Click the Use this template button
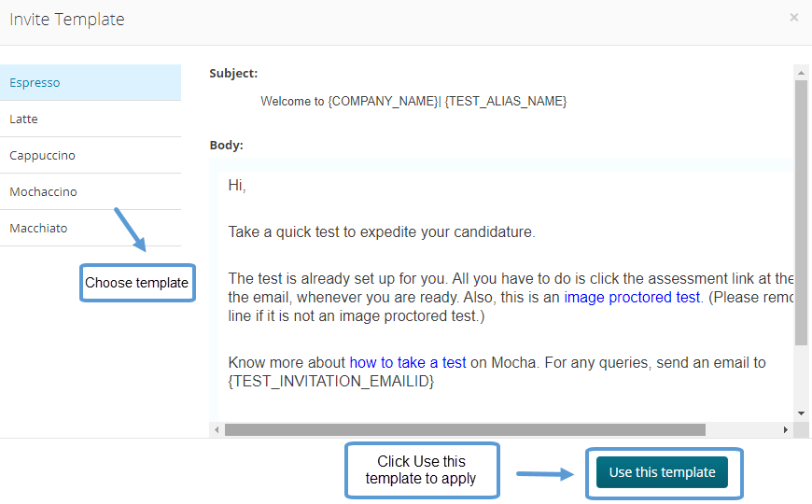Image resolution: width=812 pixels, height=504 pixels. click(662, 472)
